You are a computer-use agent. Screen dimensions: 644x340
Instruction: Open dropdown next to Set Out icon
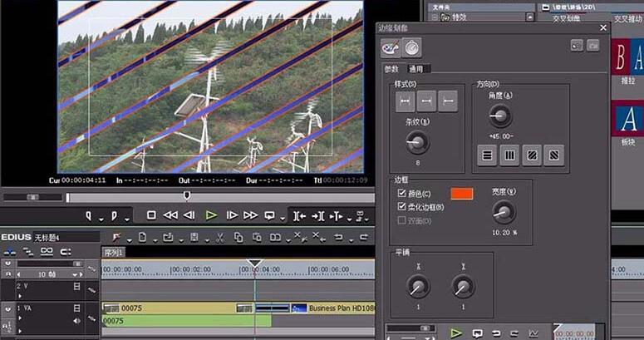tap(127, 219)
